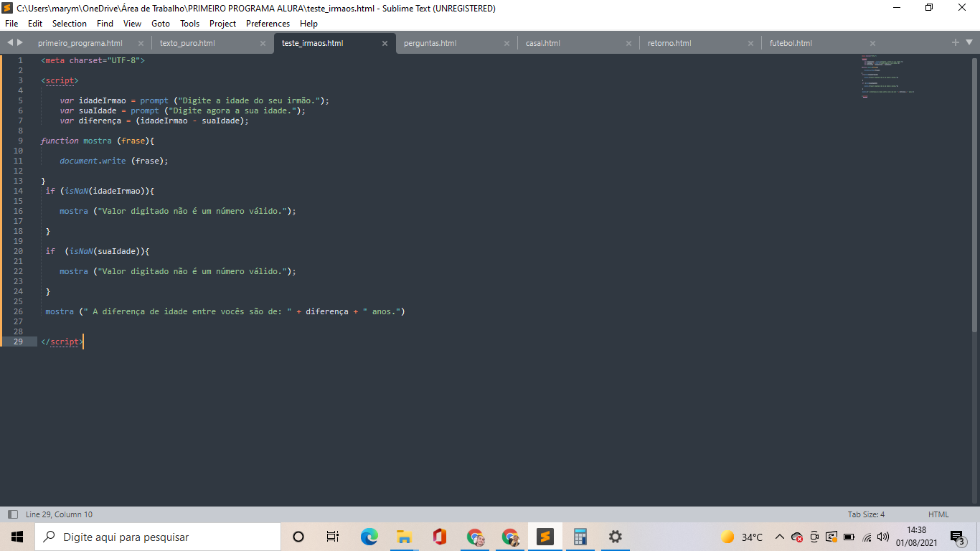980x551 pixels.
Task: Close the texto_puro.html tab
Action: pyautogui.click(x=263, y=43)
